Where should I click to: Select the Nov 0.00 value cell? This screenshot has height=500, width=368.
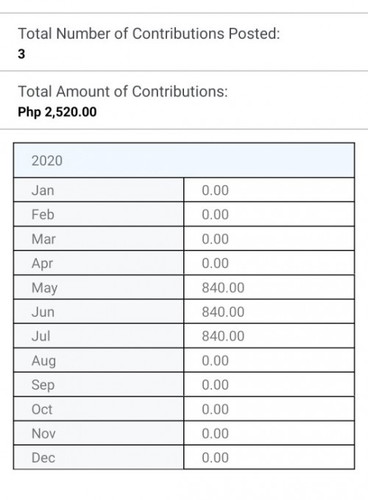[x=269, y=433]
